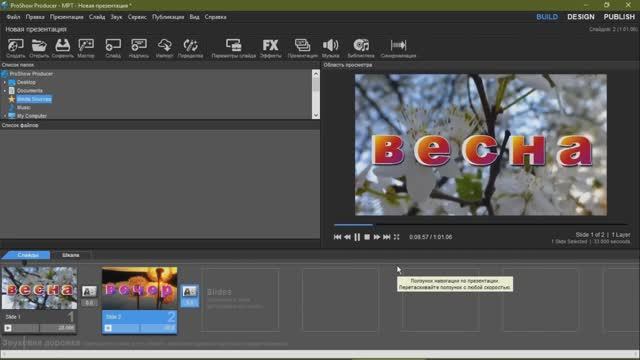
Task: Toggle full screen preview
Action: [x=396, y=237]
